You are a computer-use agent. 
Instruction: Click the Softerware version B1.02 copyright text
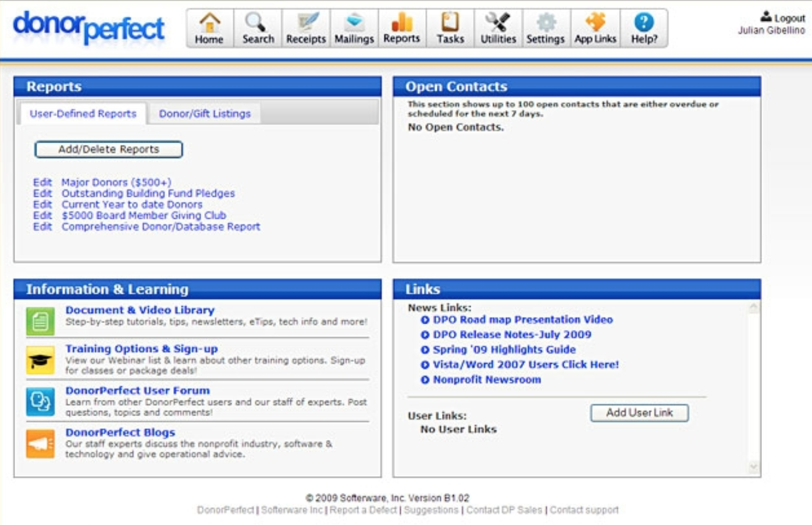(387, 498)
